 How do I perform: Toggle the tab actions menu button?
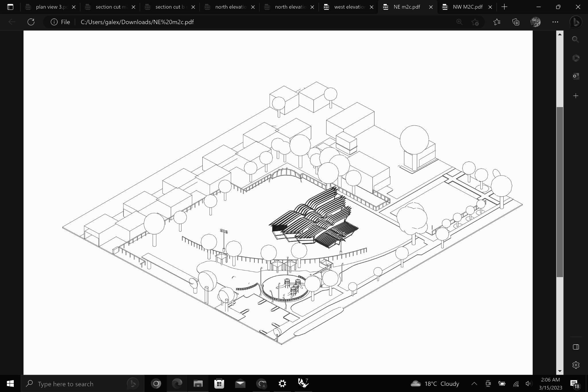[10, 7]
